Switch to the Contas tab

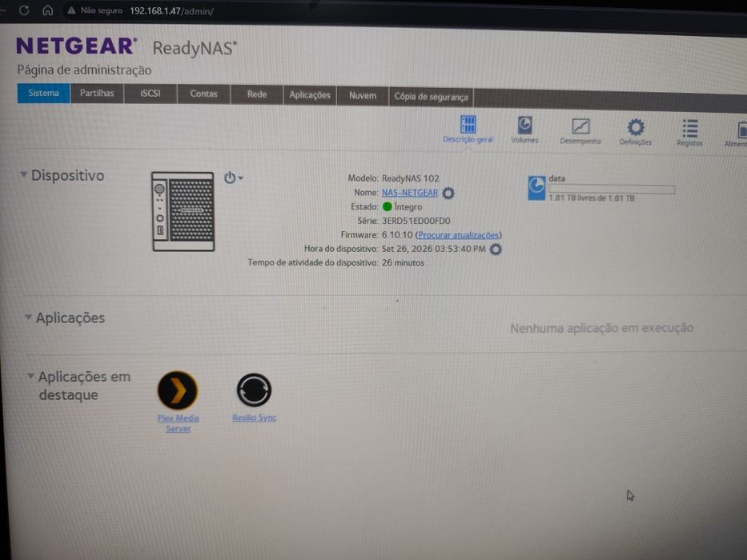pyautogui.click(x=204, y=94)
